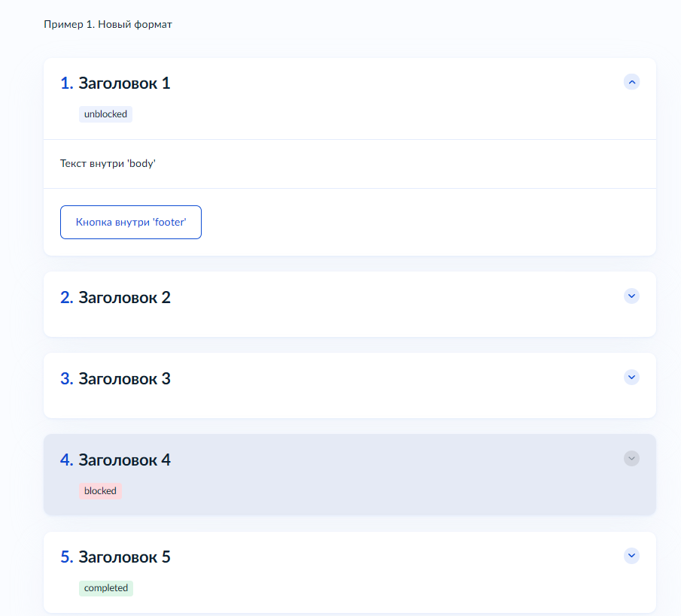Image resolution: width=681 pixels, height=616 pixels.
Task: Click the red 'blocked' badge
Action: pyautogui.click(x=100, y=491)
